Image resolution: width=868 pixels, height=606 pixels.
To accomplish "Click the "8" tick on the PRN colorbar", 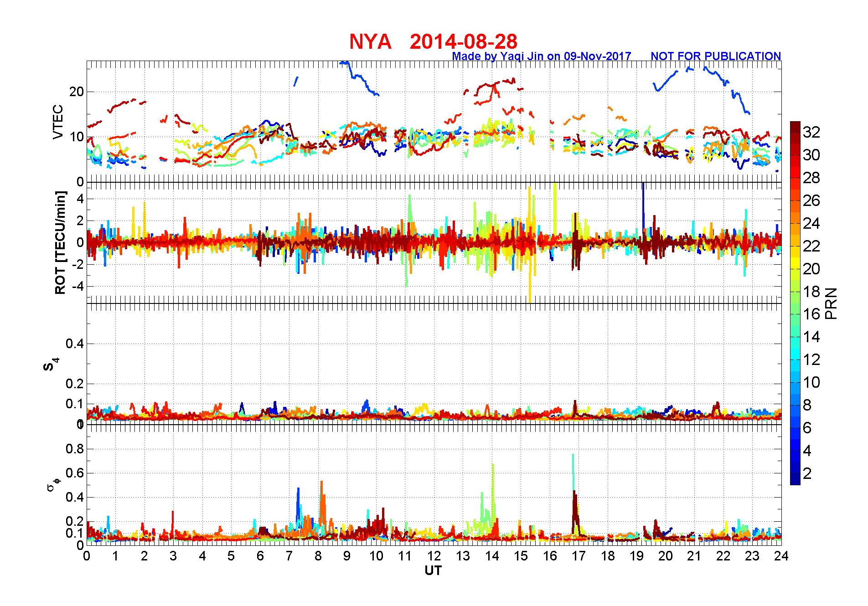I will tap(807, 405).
